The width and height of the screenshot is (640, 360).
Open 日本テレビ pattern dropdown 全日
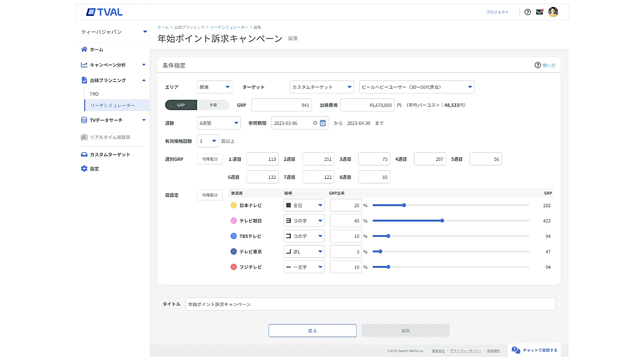tap(304, 205)
